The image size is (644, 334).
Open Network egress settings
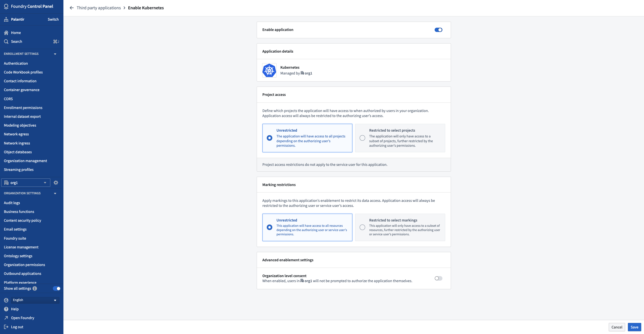pyautogui.click(x=16, y=134)
